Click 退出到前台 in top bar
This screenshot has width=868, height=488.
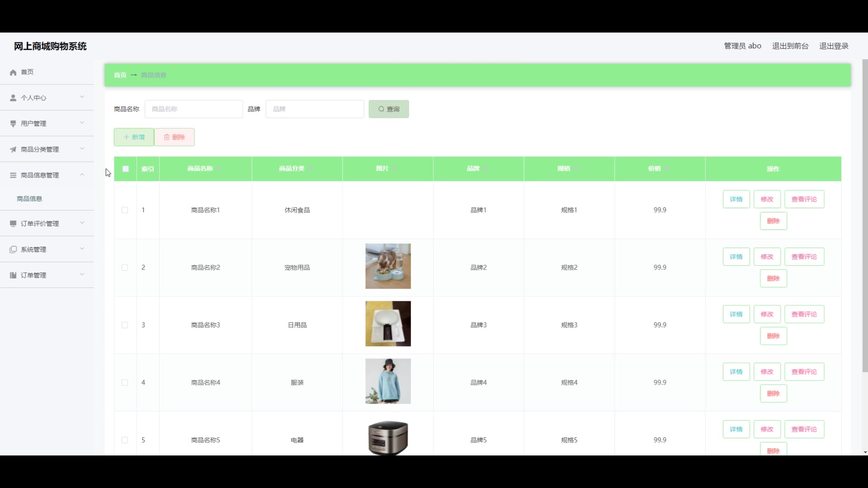click(790, 46)
